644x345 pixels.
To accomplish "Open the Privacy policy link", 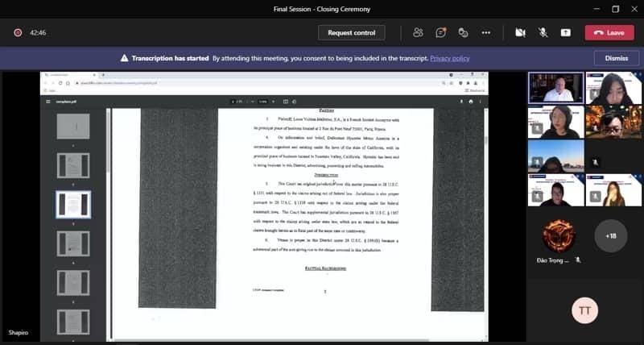I will point(450,58).
